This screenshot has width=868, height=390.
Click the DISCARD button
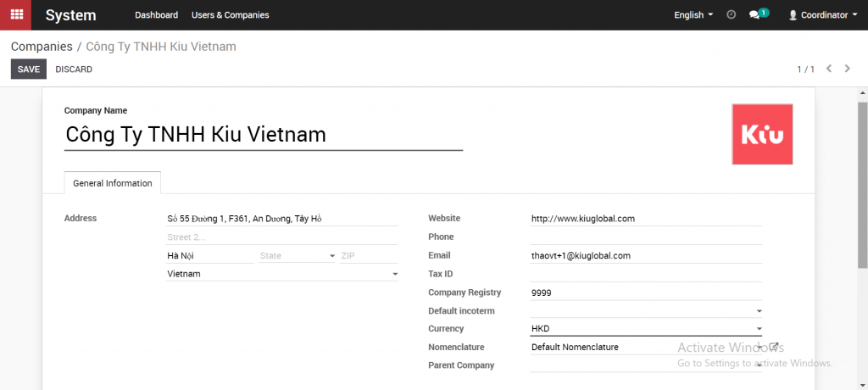click(75, 70)
